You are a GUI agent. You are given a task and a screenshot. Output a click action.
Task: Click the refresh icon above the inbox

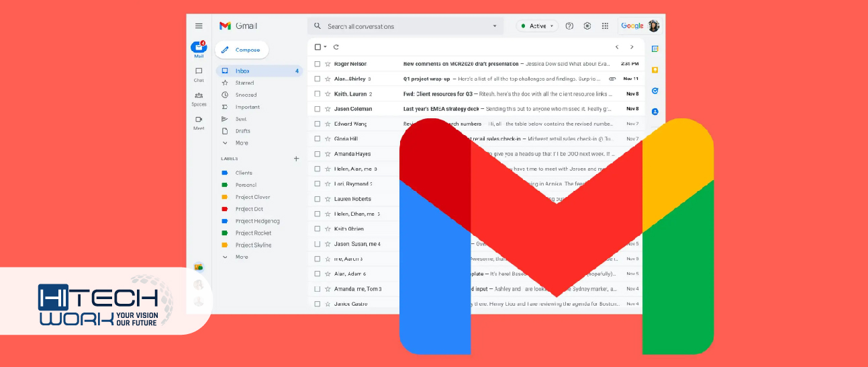[x=336, y=47]
